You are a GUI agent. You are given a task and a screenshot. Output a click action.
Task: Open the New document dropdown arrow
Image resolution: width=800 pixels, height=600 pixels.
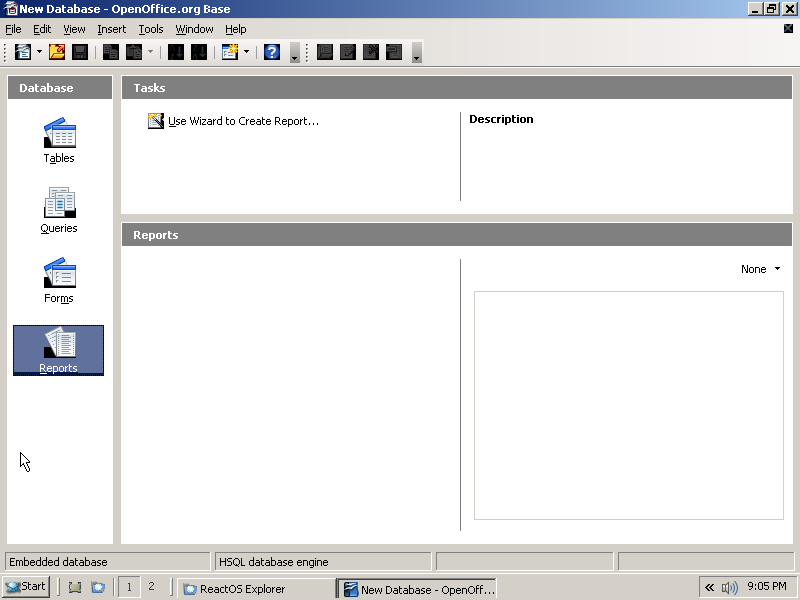click(x=39, y=52)
